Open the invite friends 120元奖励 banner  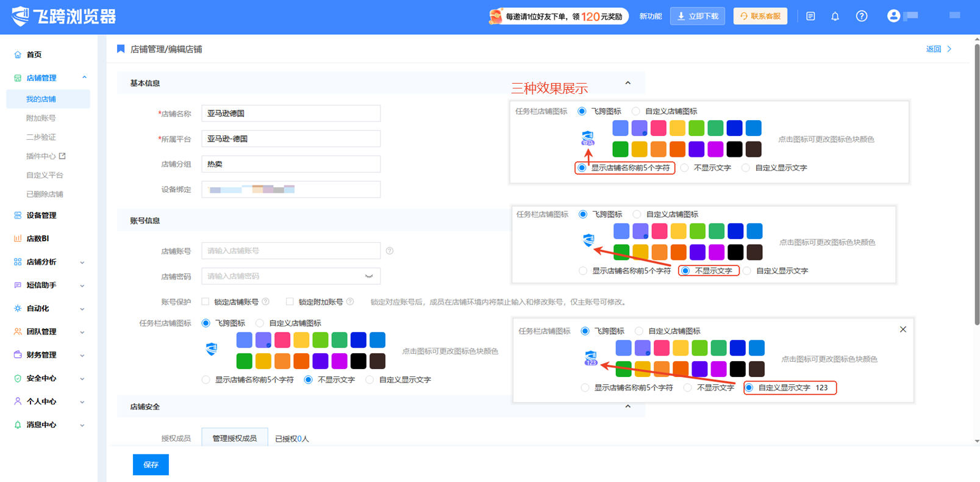click(x=558, y=16)
